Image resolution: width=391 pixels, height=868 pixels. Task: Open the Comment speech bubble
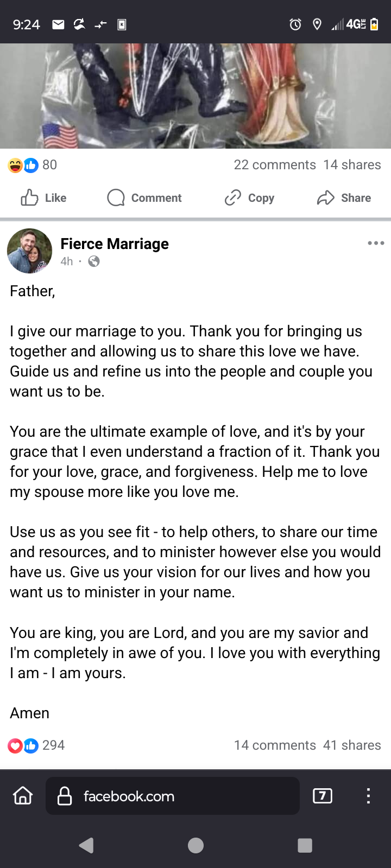coord(116,198)
